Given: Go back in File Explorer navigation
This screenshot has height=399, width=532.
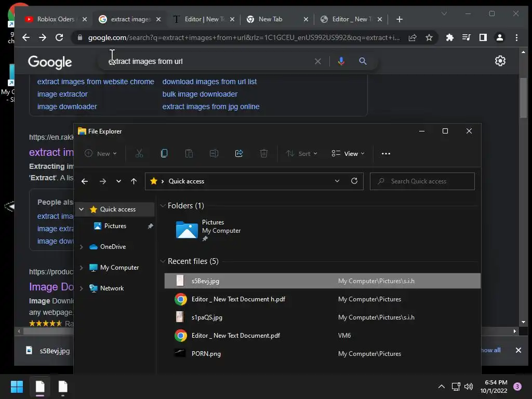Looking at the screenshot, I should click(x=85, y=181).
